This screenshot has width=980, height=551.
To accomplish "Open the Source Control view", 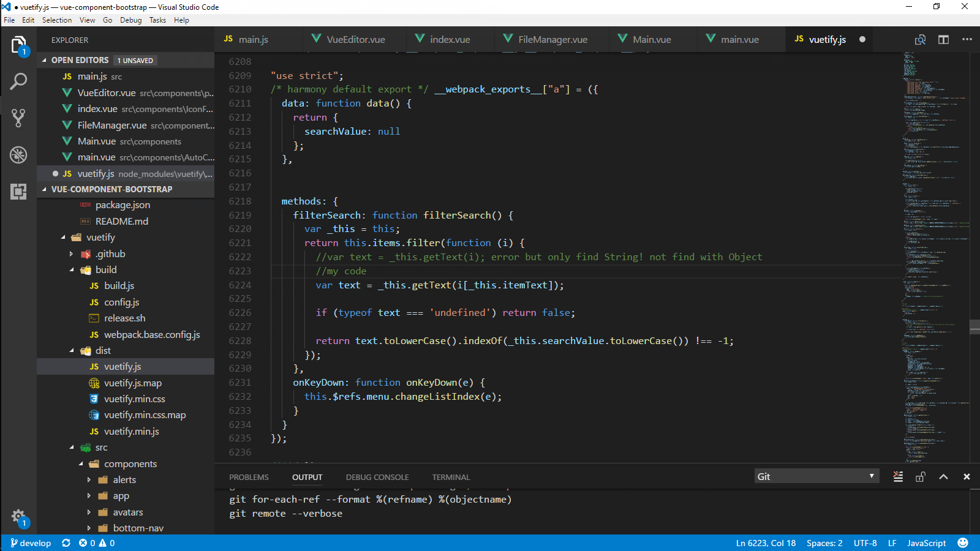I will pyautogui.click(x=18, y=118).
